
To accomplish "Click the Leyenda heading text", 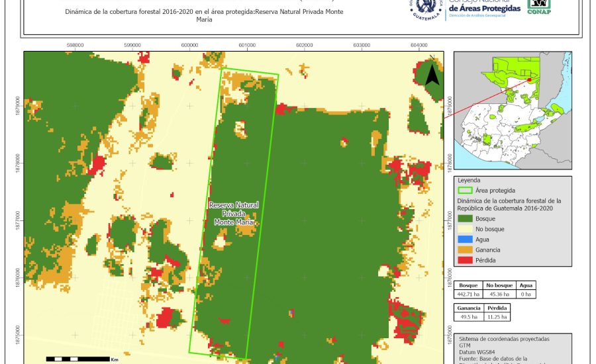I will [470, 179].
